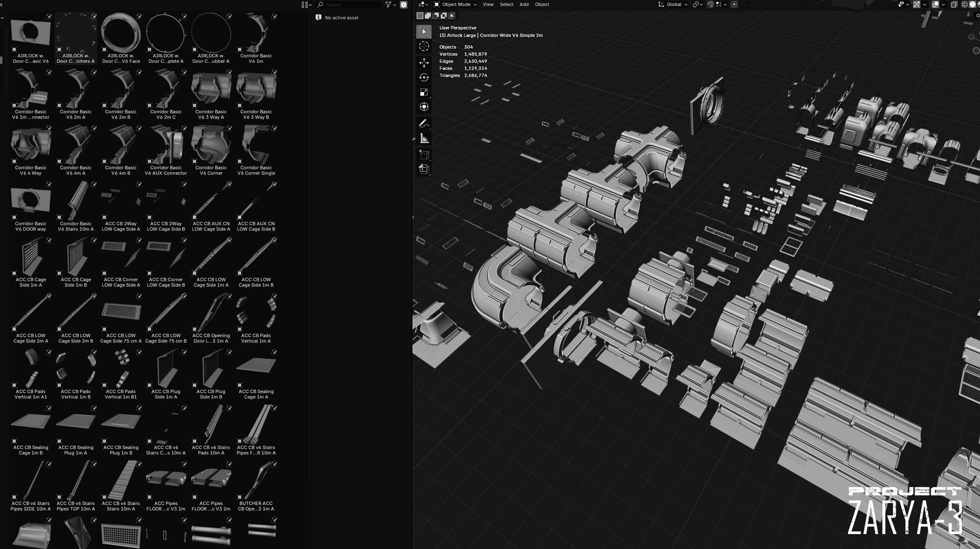980x549 pixels.
Task: Select the 3D Cursor tool
Action: click(x=424, y=46)
